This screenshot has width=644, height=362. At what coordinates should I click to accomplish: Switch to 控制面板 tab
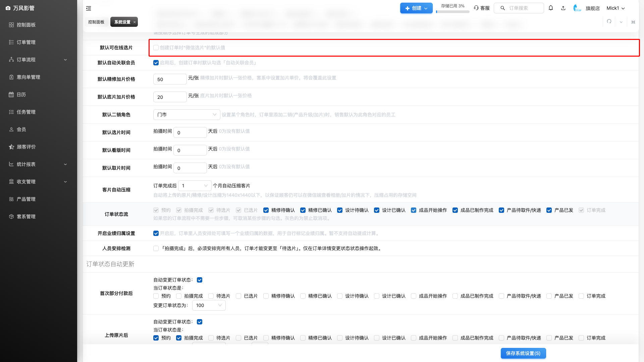96,22
